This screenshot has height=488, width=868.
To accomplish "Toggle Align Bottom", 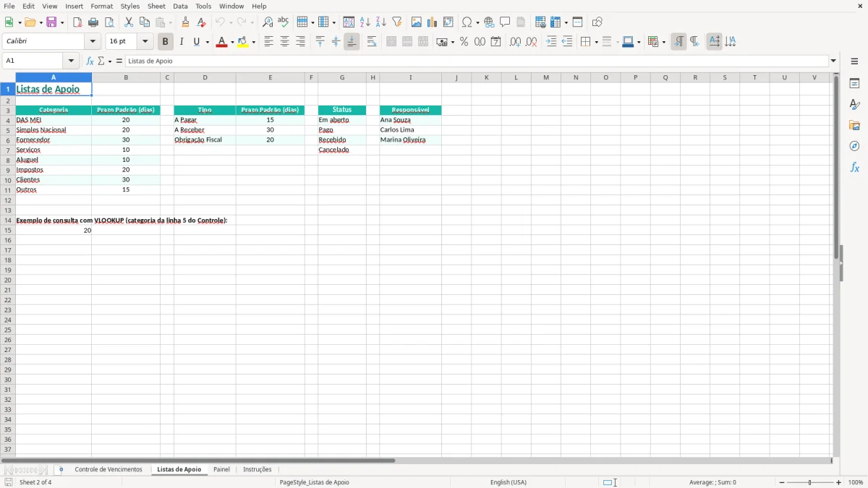I will tap(352, 42).
